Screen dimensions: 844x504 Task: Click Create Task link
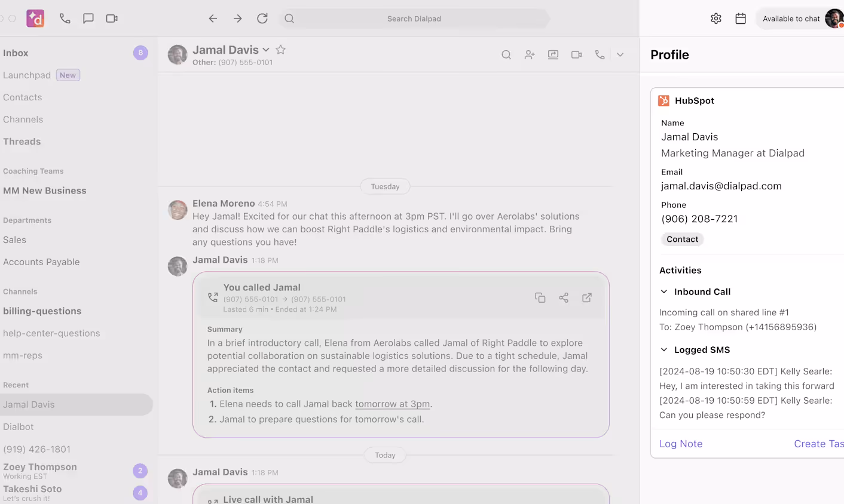819,444
